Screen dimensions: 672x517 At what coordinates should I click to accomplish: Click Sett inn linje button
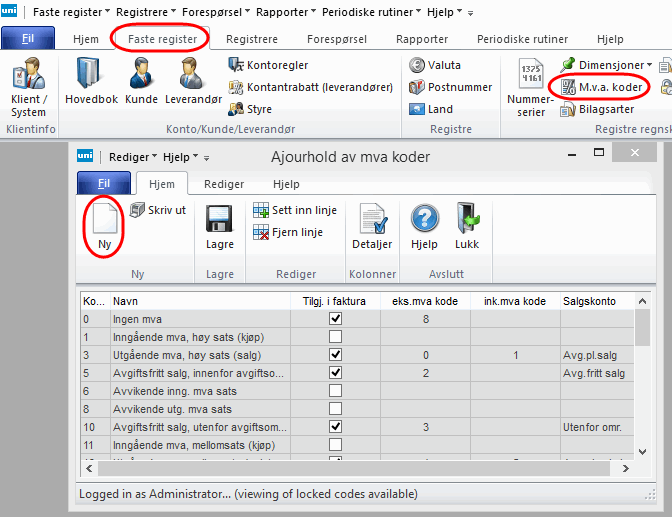coord(295,211)
